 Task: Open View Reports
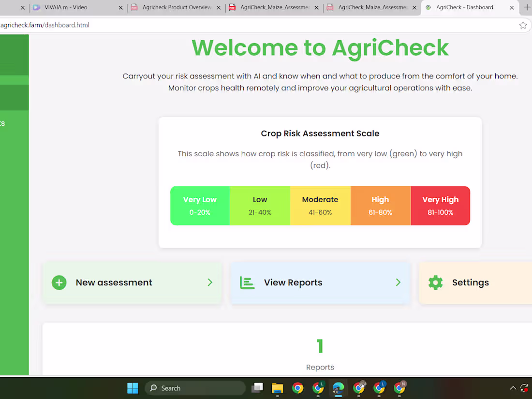(x=320, y=282)
